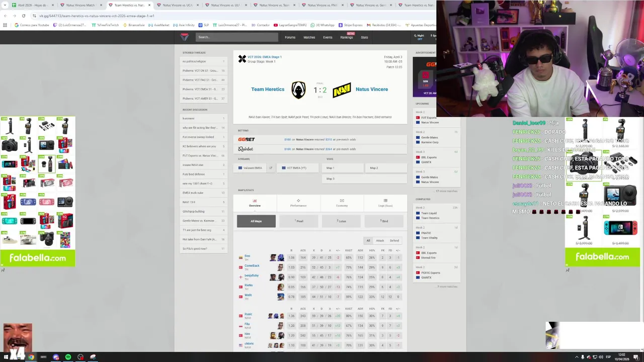The width and height of the screenshot is (644, 362).
Task: Click ComeBack's agent portrait
Action: [280, 267]
